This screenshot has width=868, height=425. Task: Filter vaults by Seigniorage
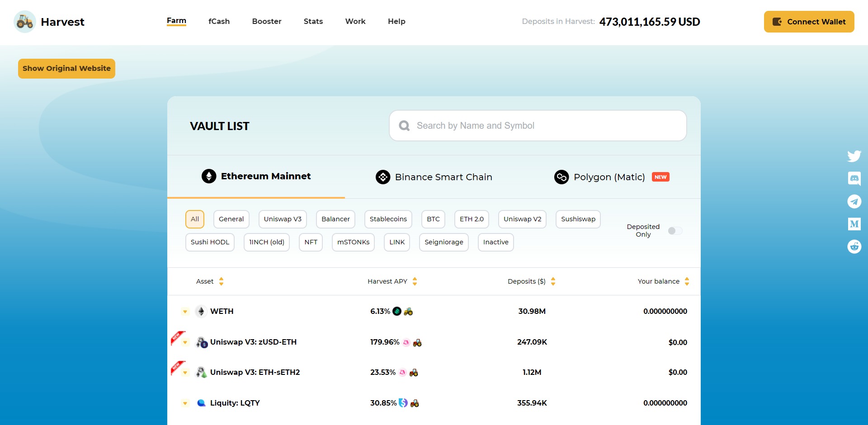pos(444,242)
